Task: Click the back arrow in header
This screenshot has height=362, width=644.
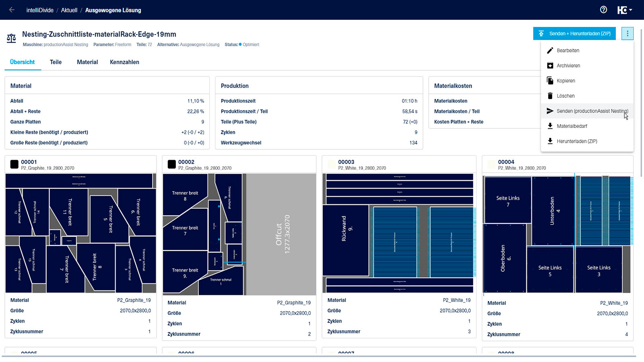Action: pos(12,10)
